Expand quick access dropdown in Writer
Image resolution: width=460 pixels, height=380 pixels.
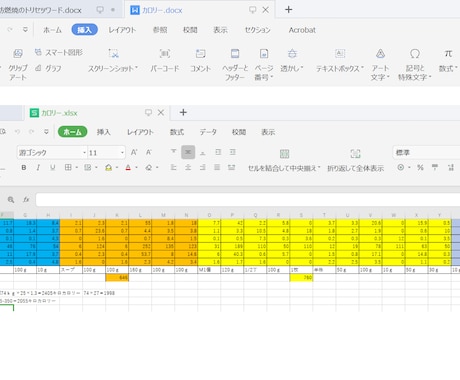(x=25, y=30)
